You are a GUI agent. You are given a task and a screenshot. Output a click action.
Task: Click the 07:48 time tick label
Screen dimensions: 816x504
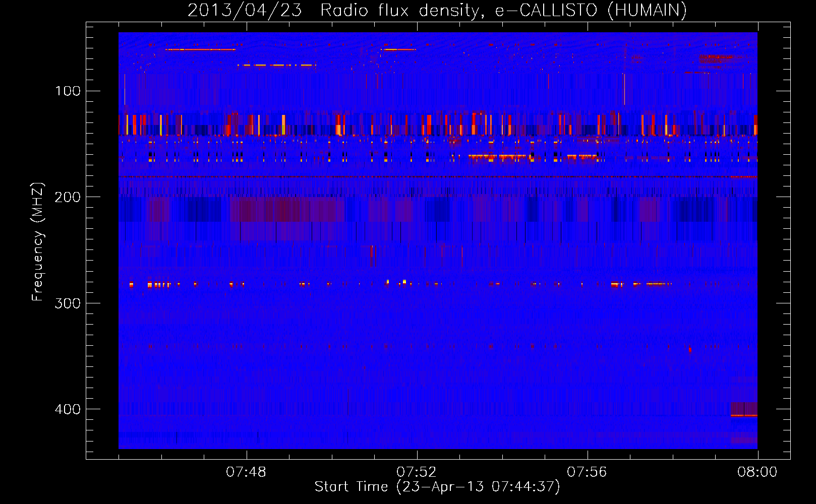[x=246, y=472]
